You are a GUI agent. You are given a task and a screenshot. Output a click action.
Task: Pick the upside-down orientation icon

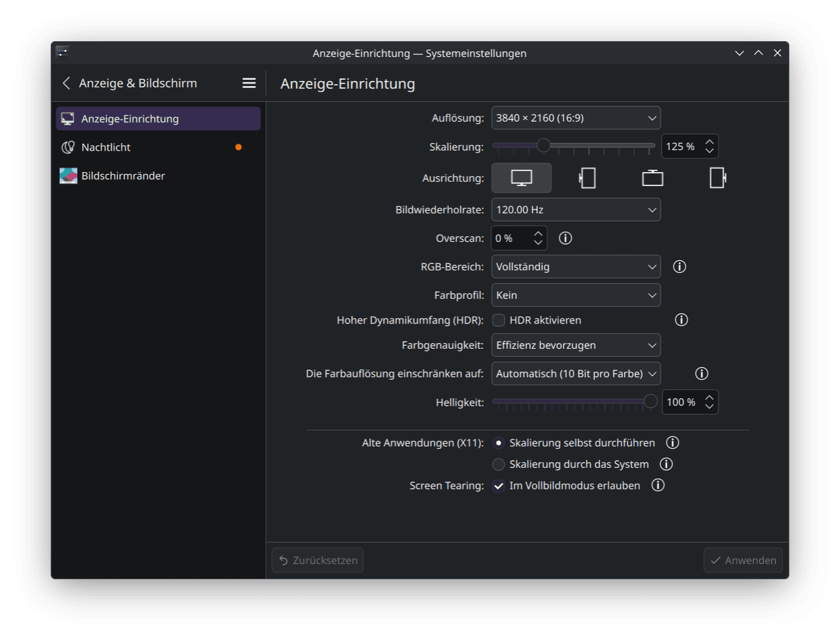point(652,178)
